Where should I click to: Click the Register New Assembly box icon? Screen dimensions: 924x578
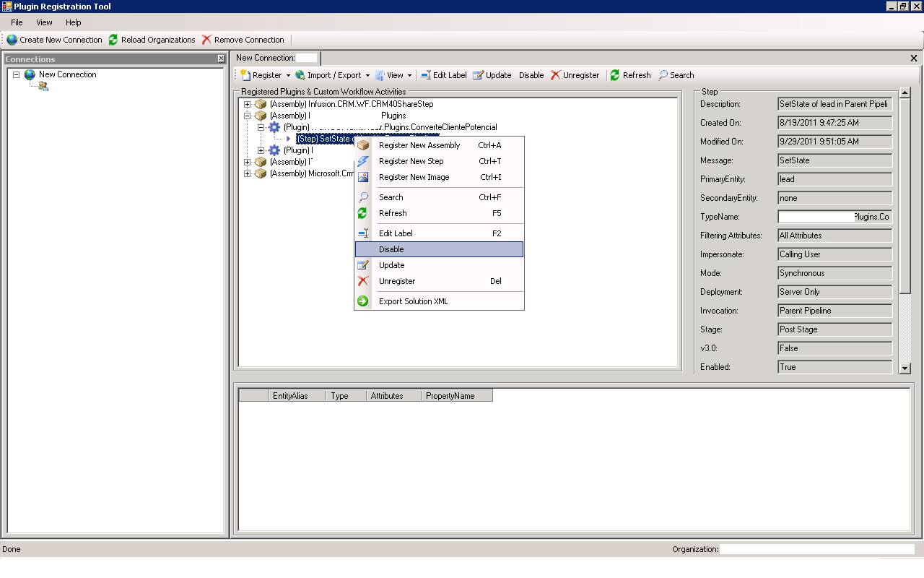[363, 145]
